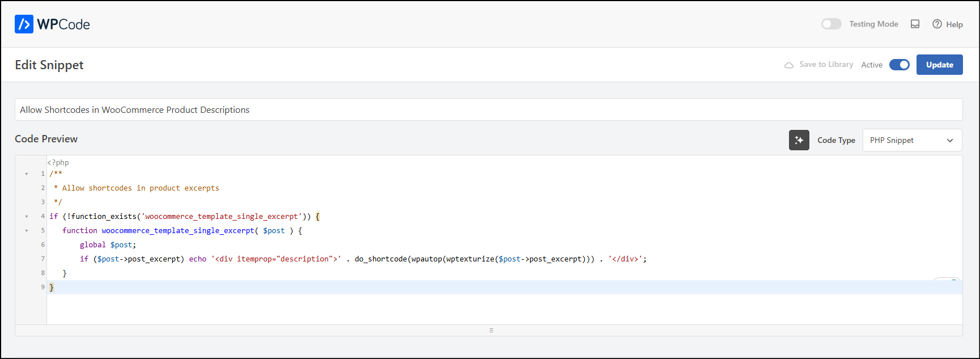The width and height of the screenshot is (980, 359).
Task: Click the 'function_exists' text on line 4
Action: tap(104, 217)
